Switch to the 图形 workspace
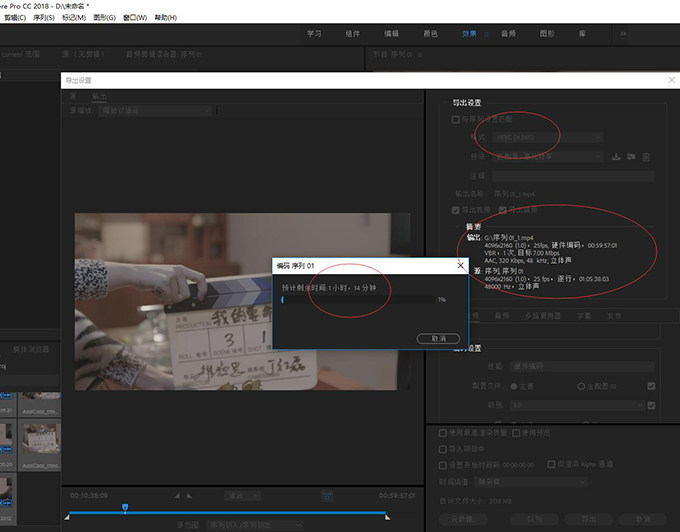The height and width of the screenshot is (532, 680). [x=547, y=34]
